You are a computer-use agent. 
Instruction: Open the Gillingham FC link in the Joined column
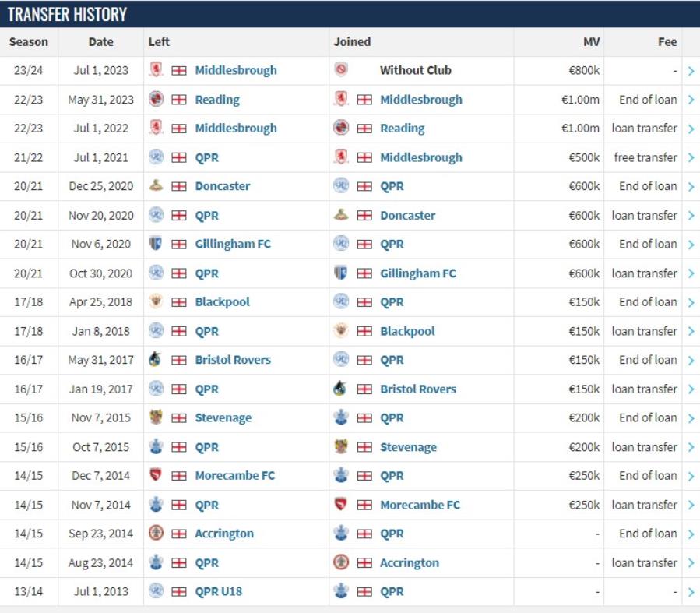pyautogui.click(x=418, y=273)
